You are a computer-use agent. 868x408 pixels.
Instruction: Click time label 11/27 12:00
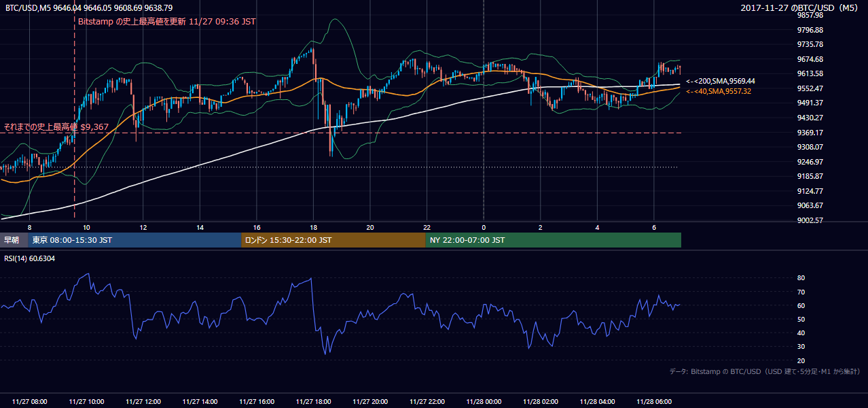pos(143,401)
